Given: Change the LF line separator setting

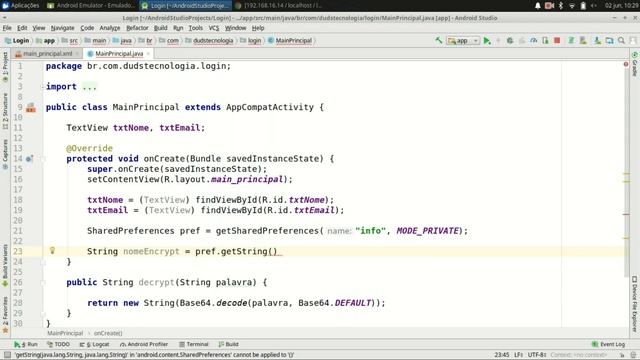Looking at the screenshot, I should [519, 355].
